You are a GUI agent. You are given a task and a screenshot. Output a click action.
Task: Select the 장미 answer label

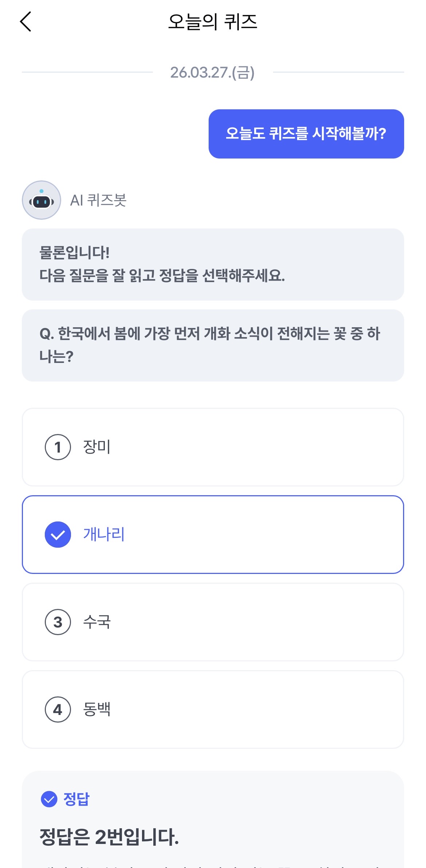pos(97,447)
